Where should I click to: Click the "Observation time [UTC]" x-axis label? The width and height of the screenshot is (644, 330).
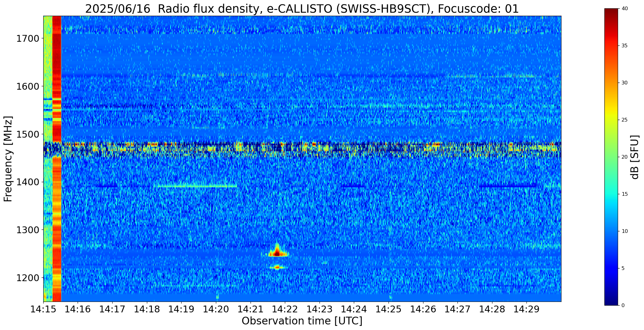click(302, 321)
